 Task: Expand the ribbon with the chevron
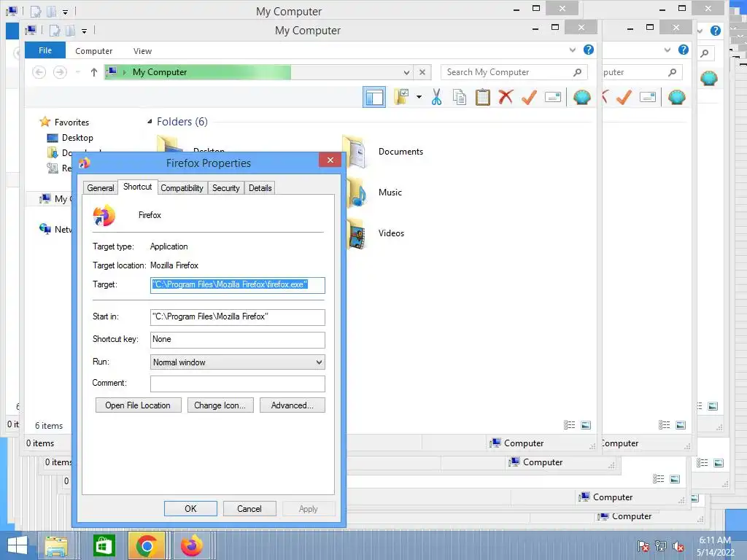(x=572, y=50)
